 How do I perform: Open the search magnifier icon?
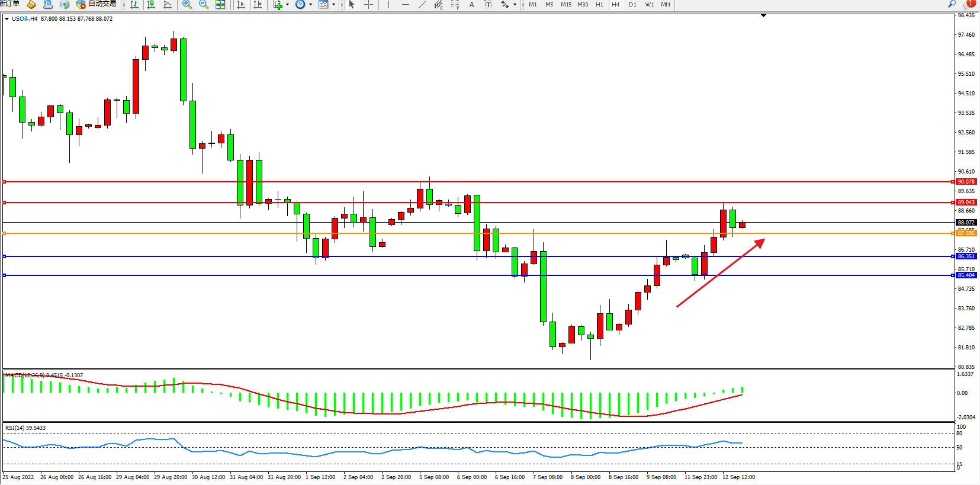click(x=952, y=4)
